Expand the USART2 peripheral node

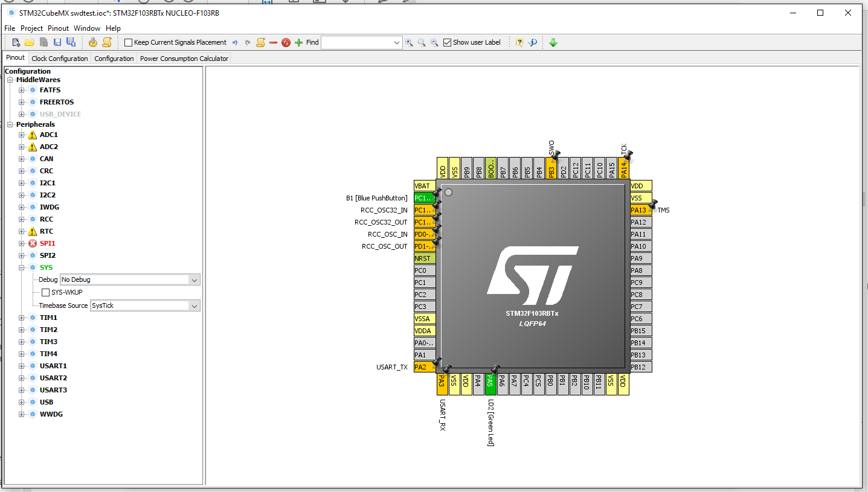point(21,377)
